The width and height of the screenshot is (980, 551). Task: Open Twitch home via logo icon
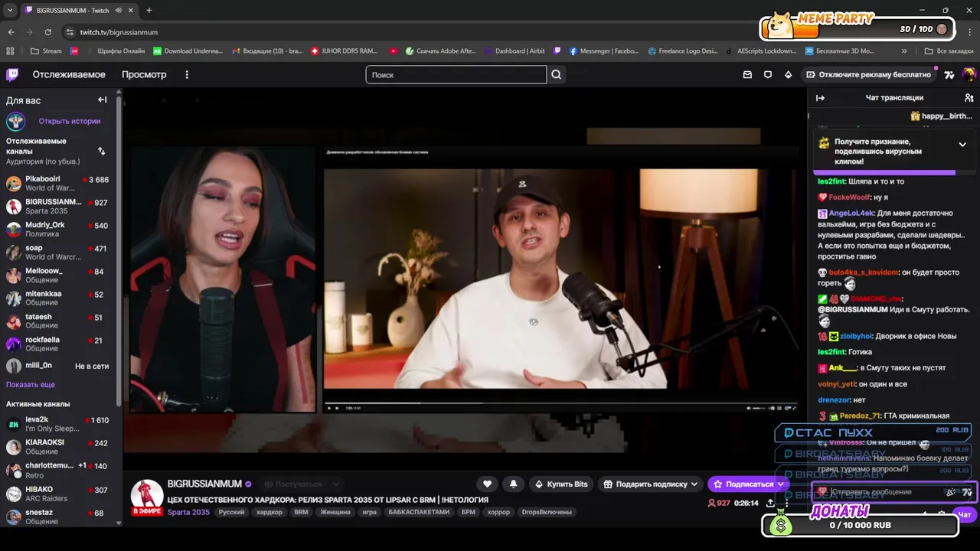pos(12,74)
